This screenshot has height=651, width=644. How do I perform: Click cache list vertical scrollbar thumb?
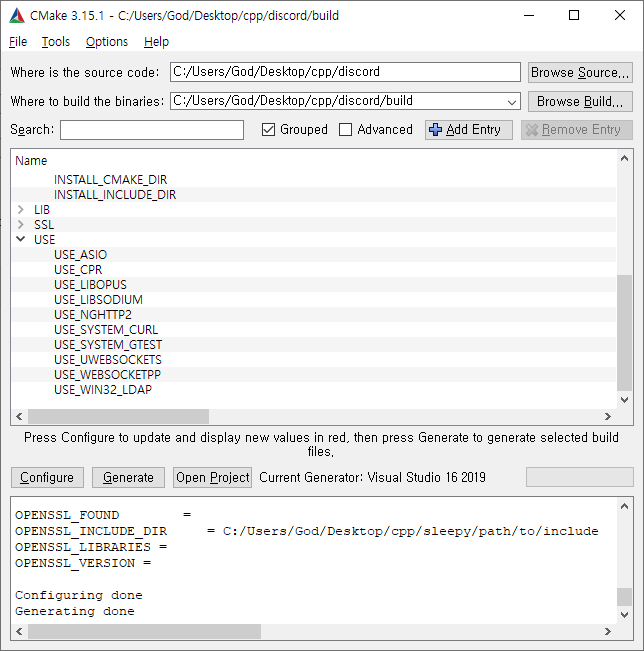click(x=624, y=333)
